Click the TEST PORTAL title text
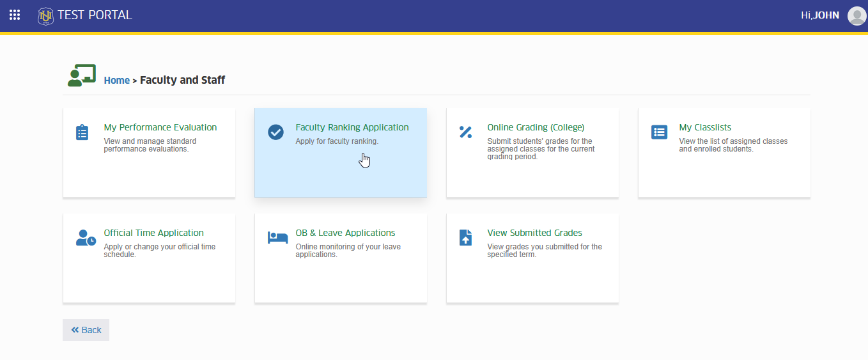This screenshot has width=868, height=360. click(x=95, y=15)
